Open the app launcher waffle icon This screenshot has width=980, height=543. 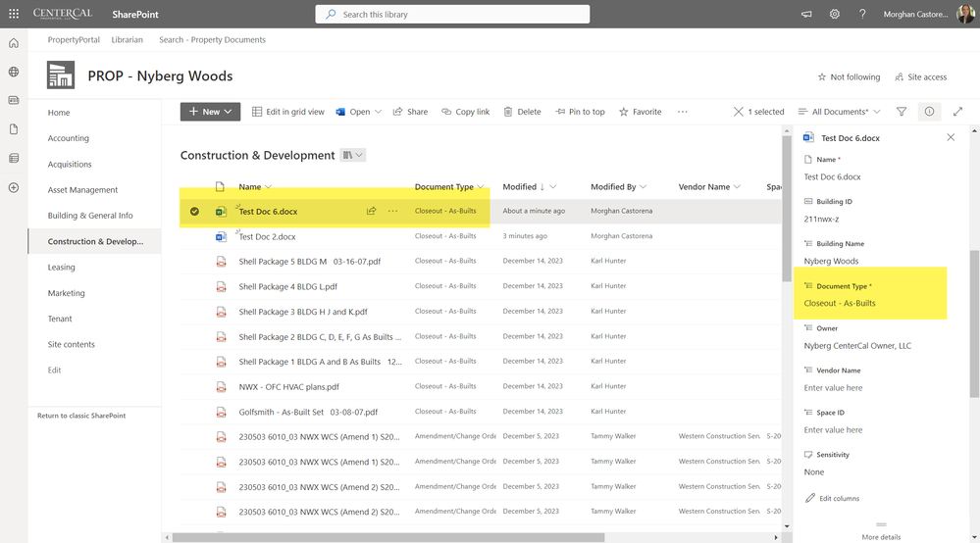tap(14, 14)
